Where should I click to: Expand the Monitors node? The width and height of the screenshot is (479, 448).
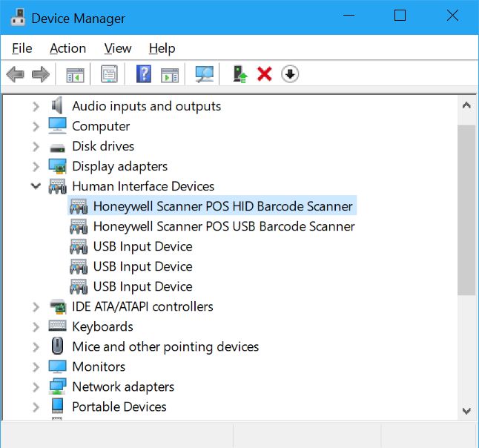36,367
